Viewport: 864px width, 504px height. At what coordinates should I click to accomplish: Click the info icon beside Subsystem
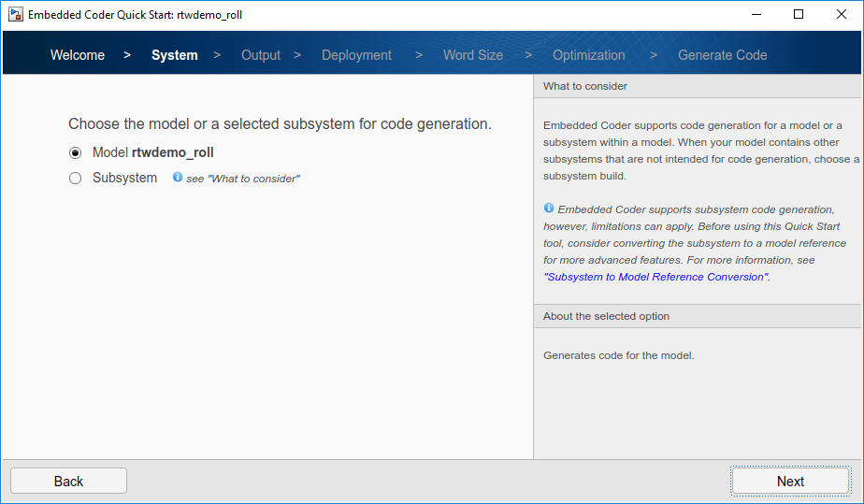[x=178, y=177]
